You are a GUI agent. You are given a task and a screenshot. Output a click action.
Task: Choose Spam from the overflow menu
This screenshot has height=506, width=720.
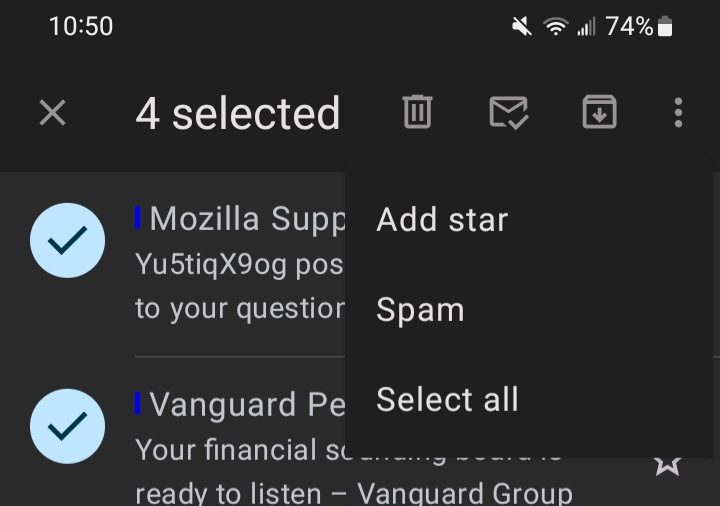(420, 309)
